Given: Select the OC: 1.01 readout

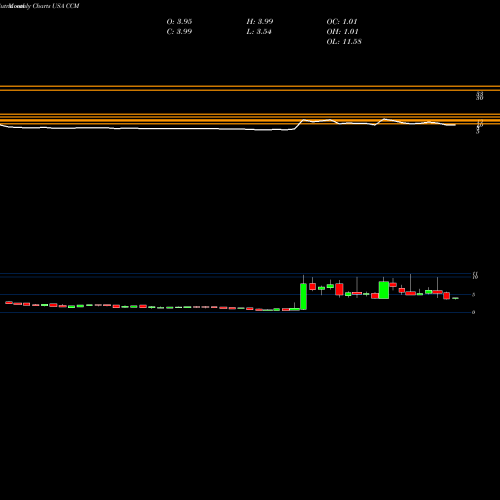Looking at the screenshot, I should coord(342,22).
